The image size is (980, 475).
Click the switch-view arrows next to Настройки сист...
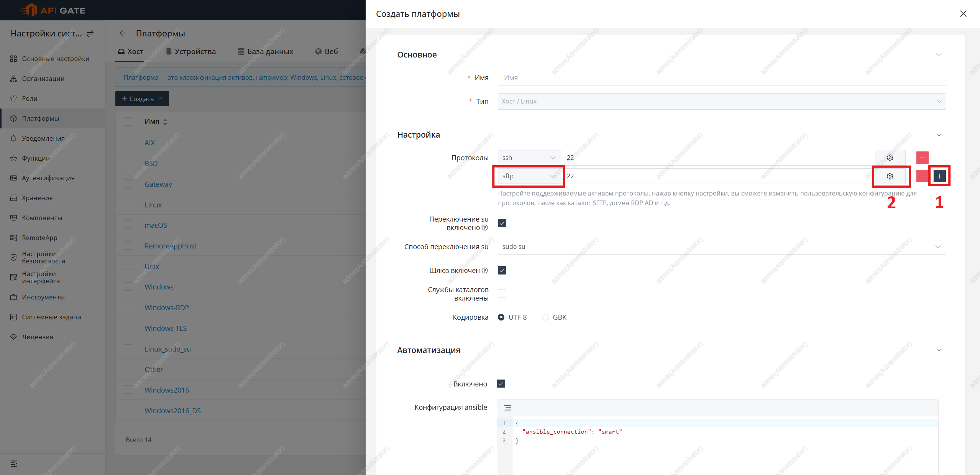pos(90,34)
